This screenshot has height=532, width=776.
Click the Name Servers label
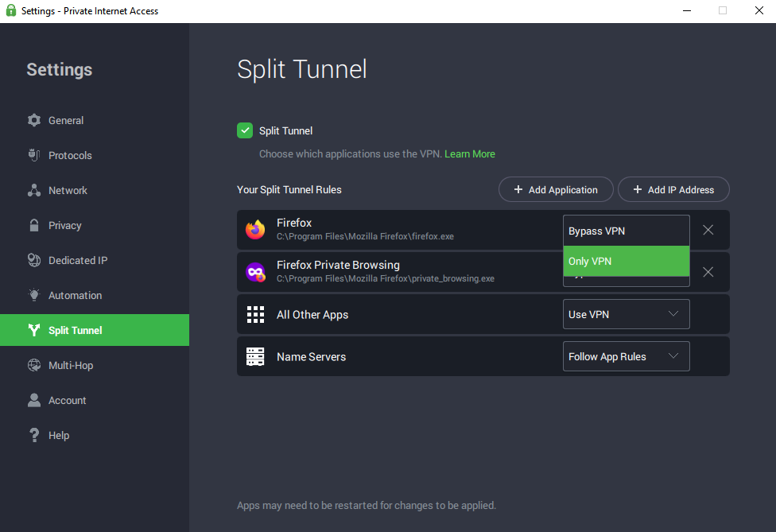pos(312,357)
